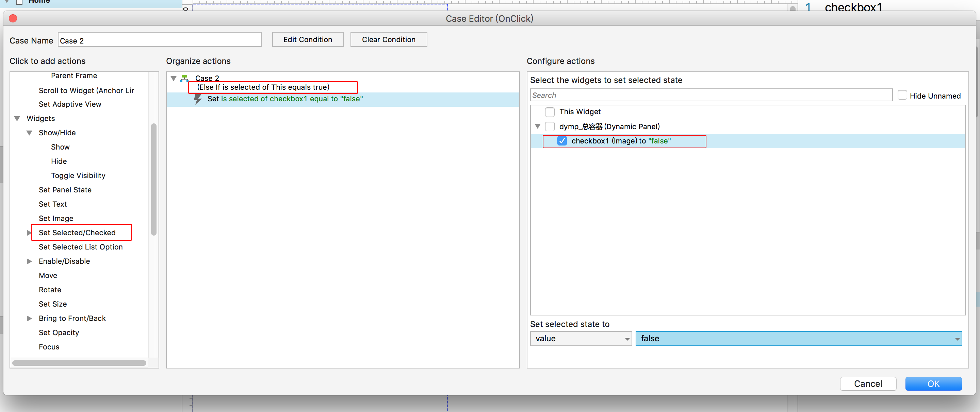The height and width of the screenshot is (412, 980).
Task: Add the Set Panel State action
Action: (x=65, y=190)
